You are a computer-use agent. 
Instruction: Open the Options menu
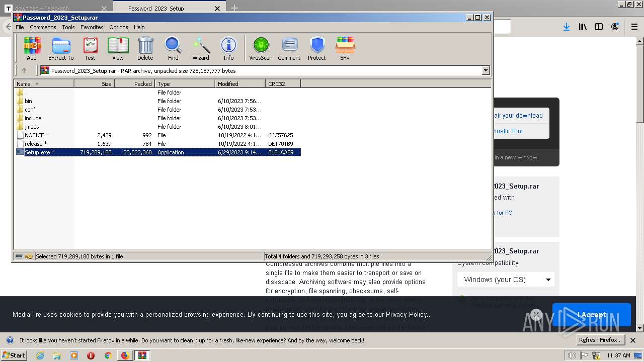[x=119, y=27]
